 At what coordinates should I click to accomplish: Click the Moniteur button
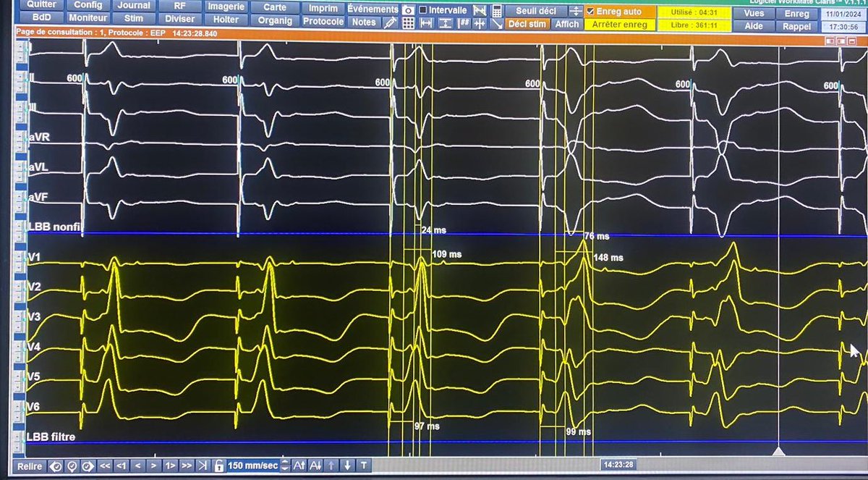[88, 17]
